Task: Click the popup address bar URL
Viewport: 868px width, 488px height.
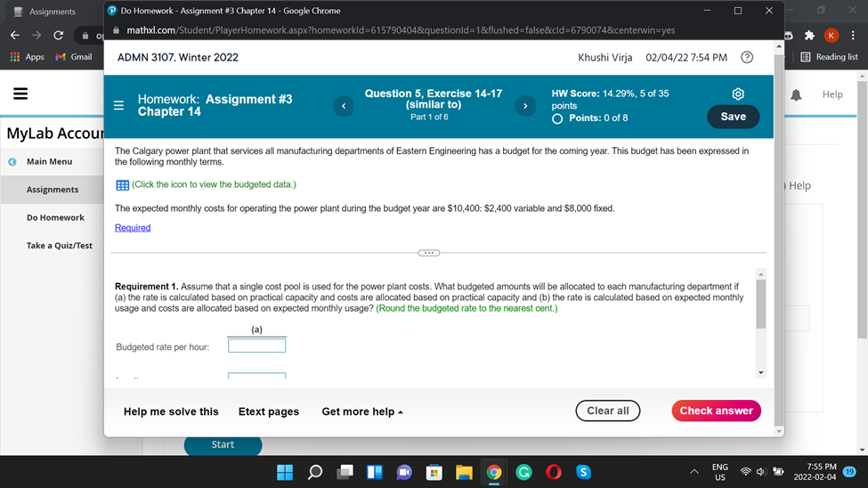Action: click(x=401, y=30)
